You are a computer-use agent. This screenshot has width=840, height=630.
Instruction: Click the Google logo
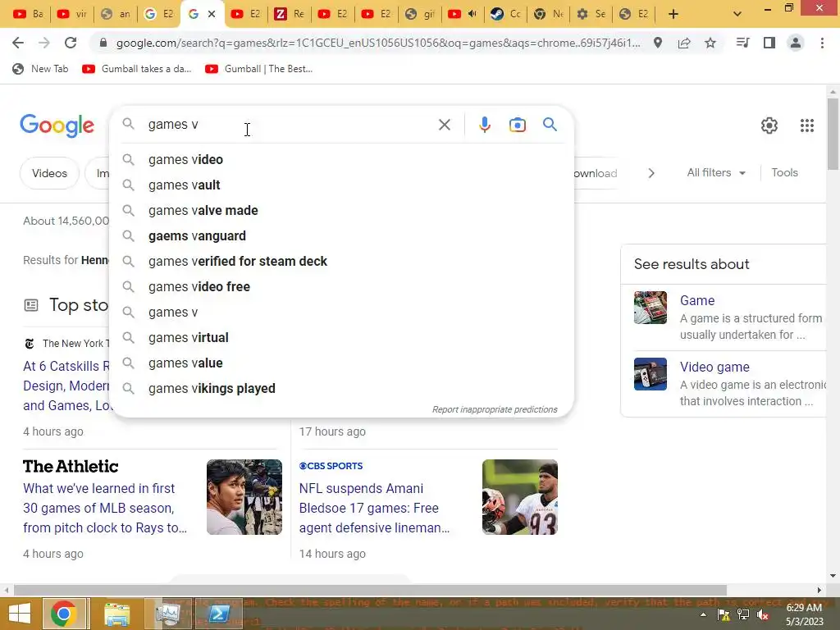57,126
